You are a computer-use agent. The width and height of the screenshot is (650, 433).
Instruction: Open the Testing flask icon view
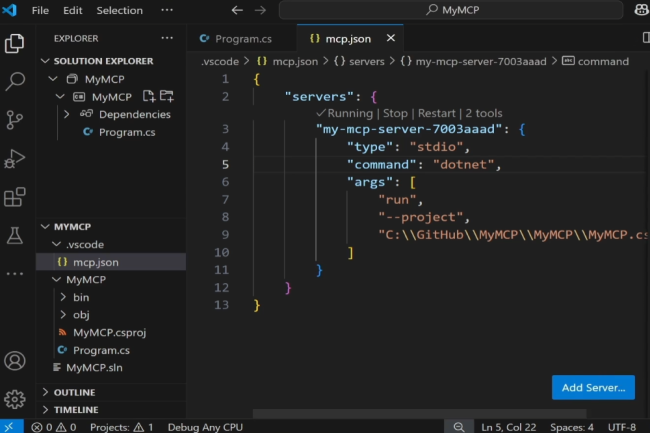(x=15, y=235)
